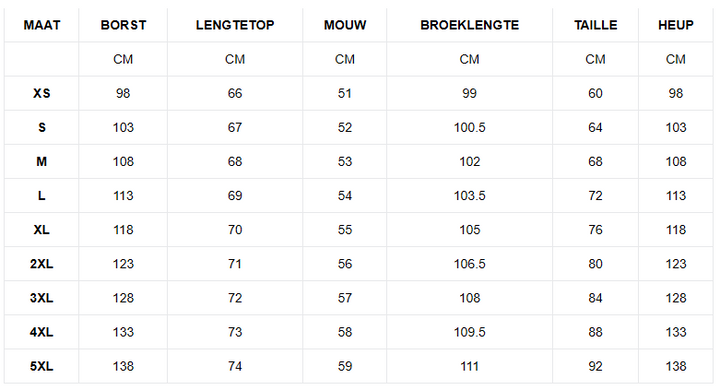
Task: Select the 5XL size row label
Action: pyautogui.click(x=42, y=366)
